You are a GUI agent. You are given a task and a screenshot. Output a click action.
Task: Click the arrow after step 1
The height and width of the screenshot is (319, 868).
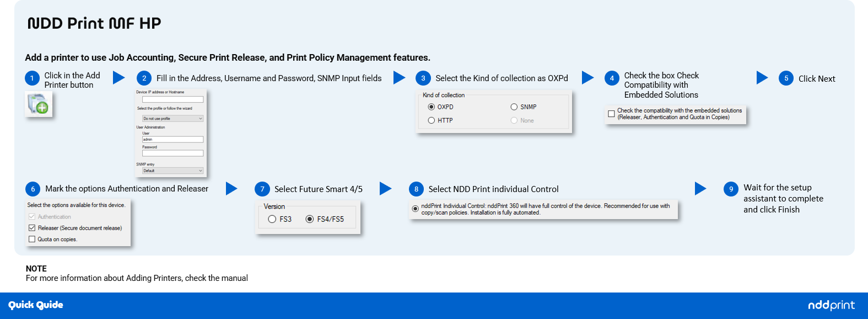coord(118,77)
